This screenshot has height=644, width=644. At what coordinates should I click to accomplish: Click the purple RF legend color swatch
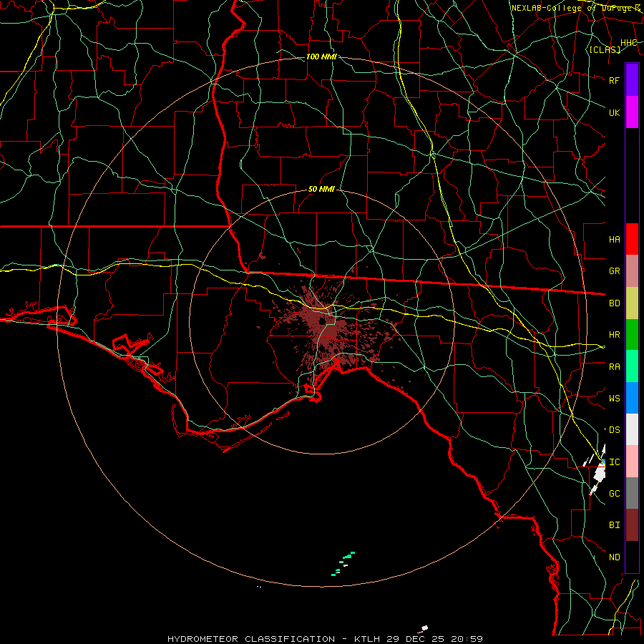coord(632,80)
